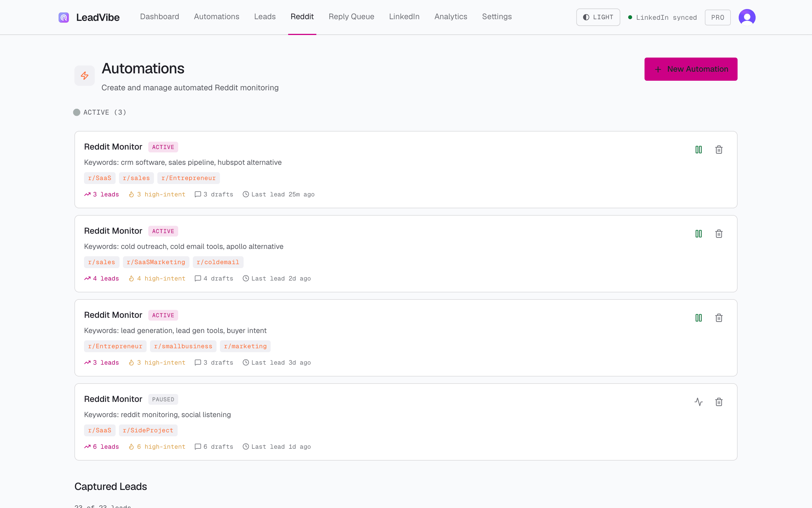Click the LeadVibe brand name
Screen dimensions: 812x508
[x=98, y=17]
